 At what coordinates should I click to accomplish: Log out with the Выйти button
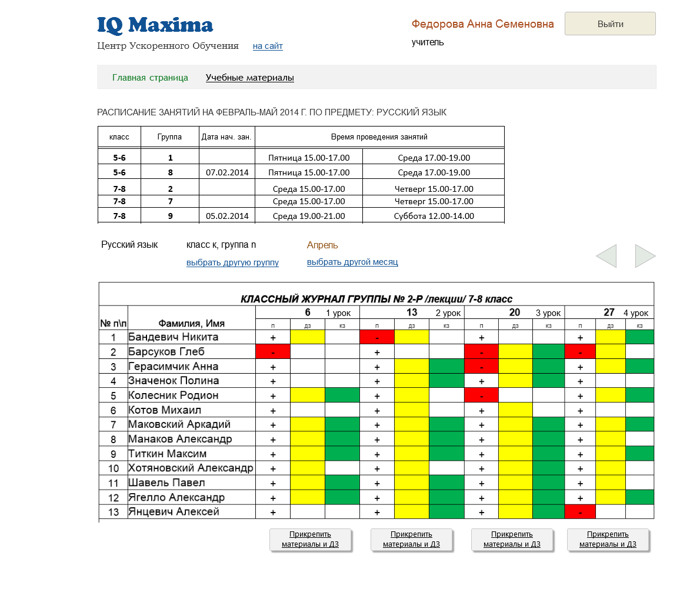click(610, 24)
